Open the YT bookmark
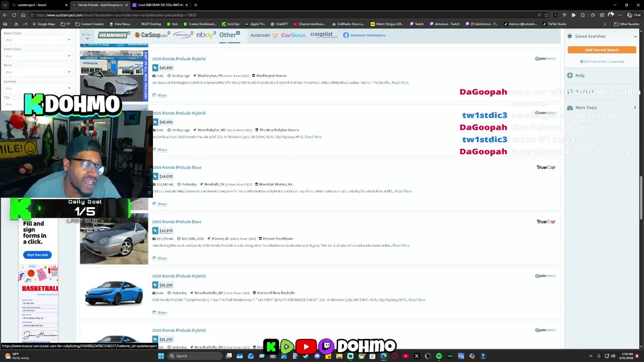 click(65, 24)
